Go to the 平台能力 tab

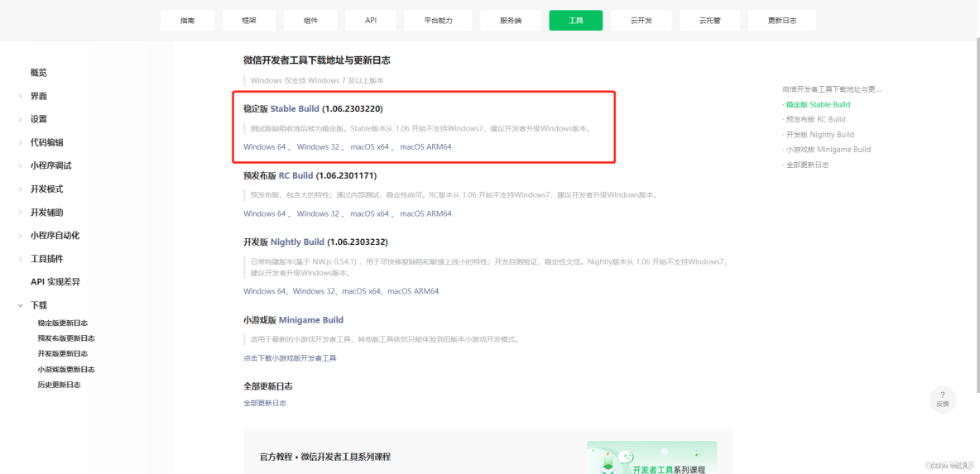[438, 21]
